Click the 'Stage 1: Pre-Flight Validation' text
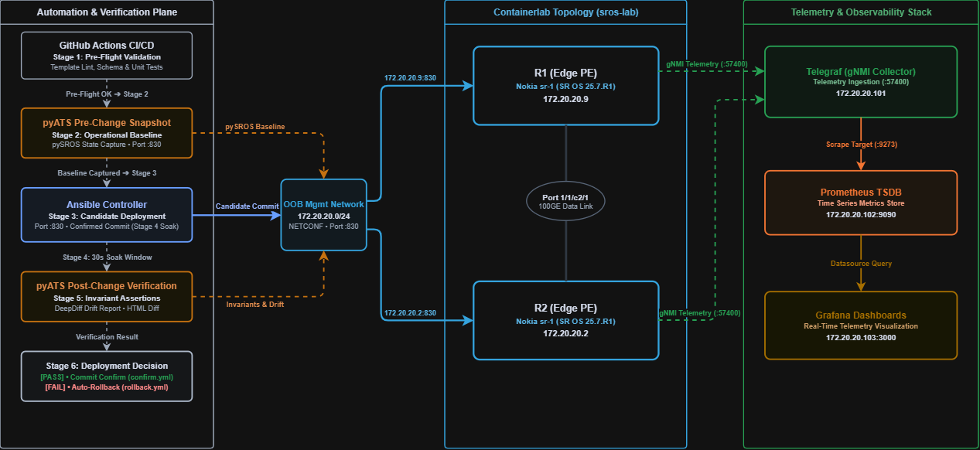This screenshot has height=450, width=980. coord(107,57)
